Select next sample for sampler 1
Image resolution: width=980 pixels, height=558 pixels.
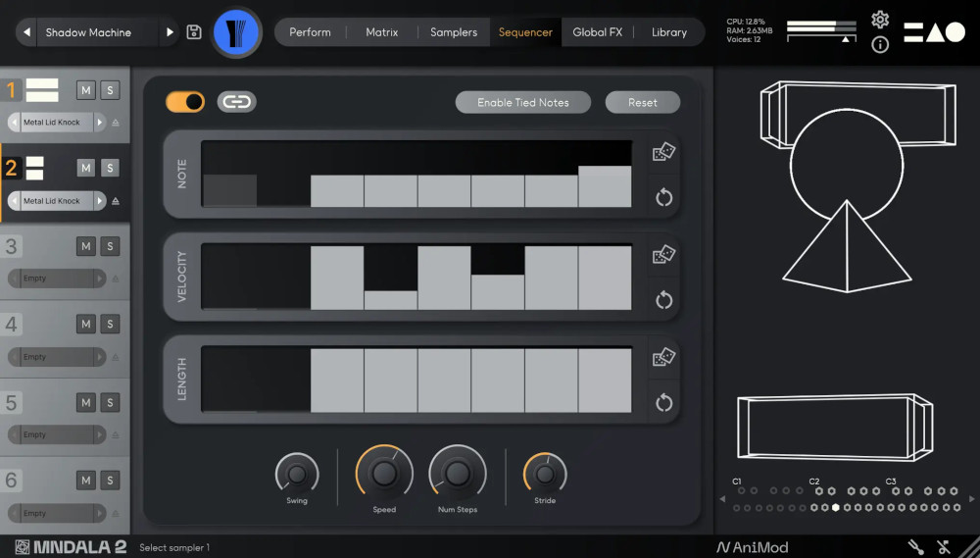pyautogui.click(x=99, y=123)
